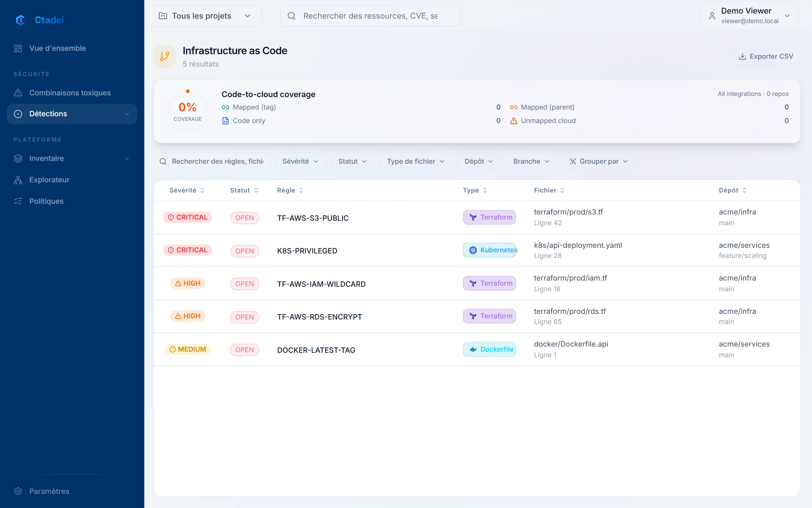812x508 pixels.
Task: Click the rules search input field
Action: coord(212,162)
